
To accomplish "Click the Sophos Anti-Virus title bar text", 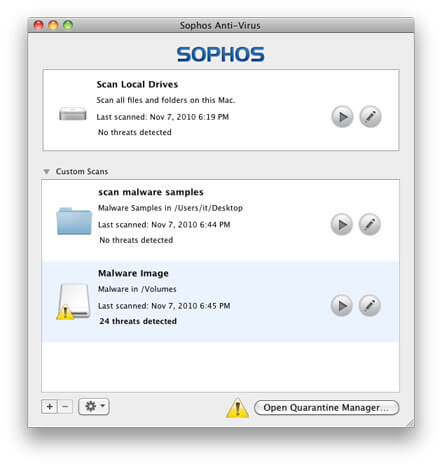I will (x=220, y=25).
